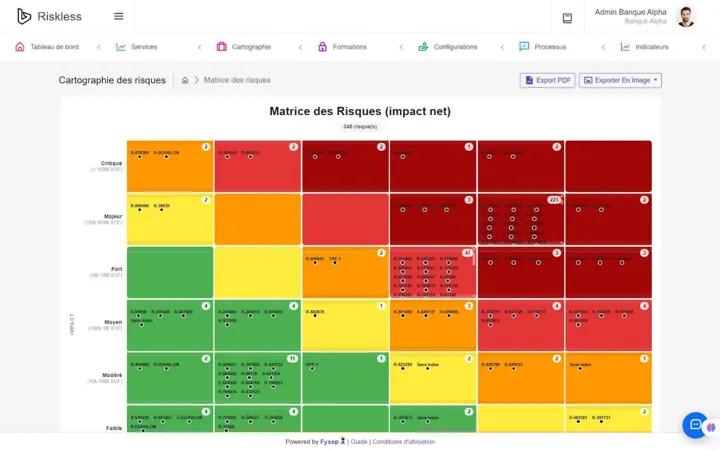Click the 'Matrice des Risques (impact net)' title
The image size is (720, 450).
[360, 111]
